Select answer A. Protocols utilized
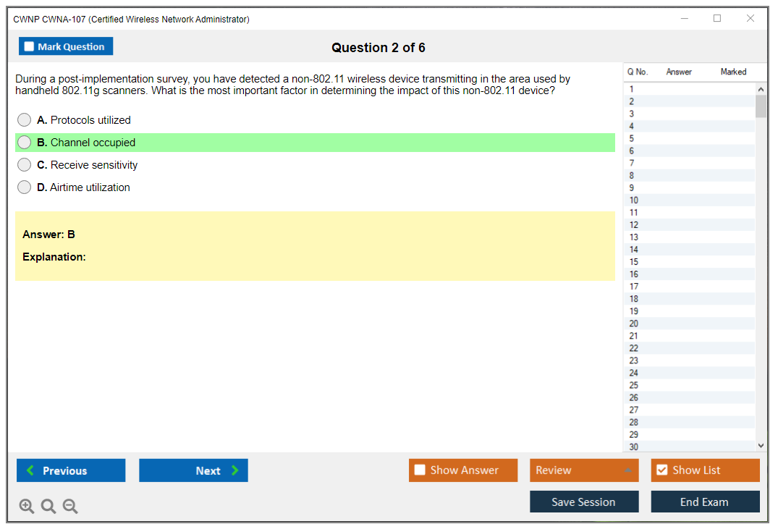778x532 pixels. [x=25, y=120]
